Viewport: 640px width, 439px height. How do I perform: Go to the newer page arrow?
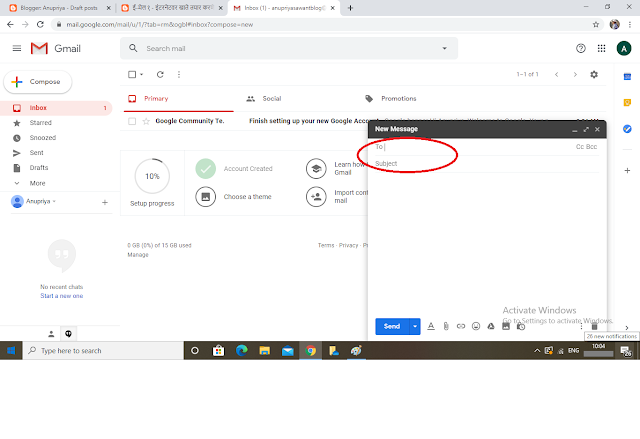coord(556,75)
